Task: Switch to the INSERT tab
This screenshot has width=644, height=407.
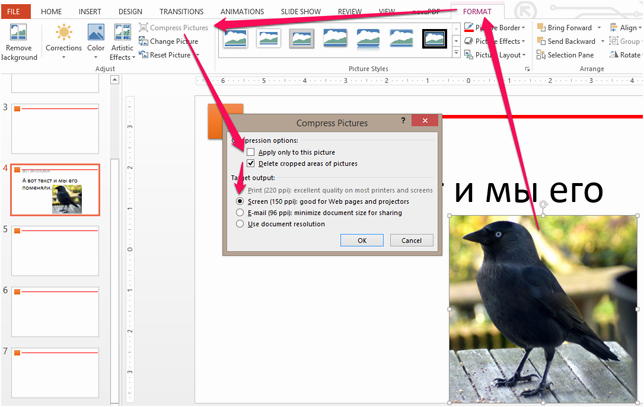Action: 90,11
